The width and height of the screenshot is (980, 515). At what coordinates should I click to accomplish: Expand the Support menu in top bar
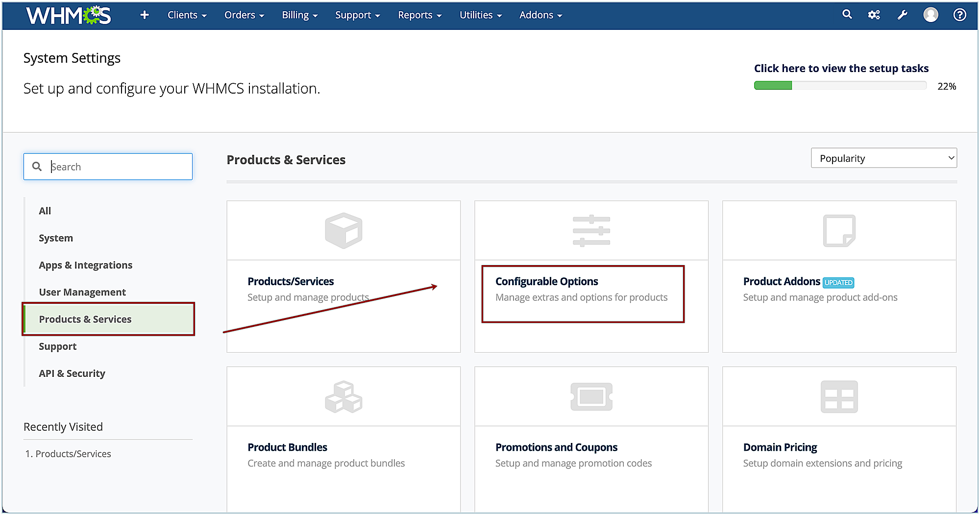point(358,15)
